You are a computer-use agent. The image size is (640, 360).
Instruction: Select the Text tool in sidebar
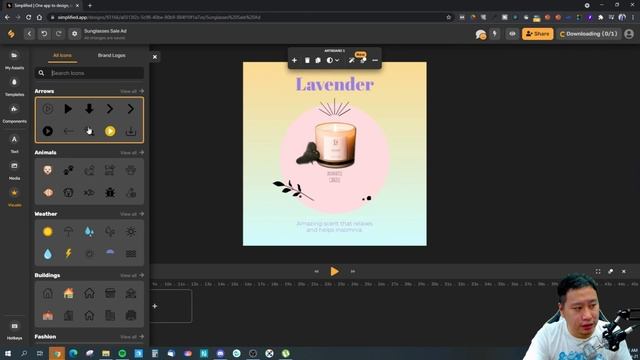pyautogui.click(x=14, y=144)
